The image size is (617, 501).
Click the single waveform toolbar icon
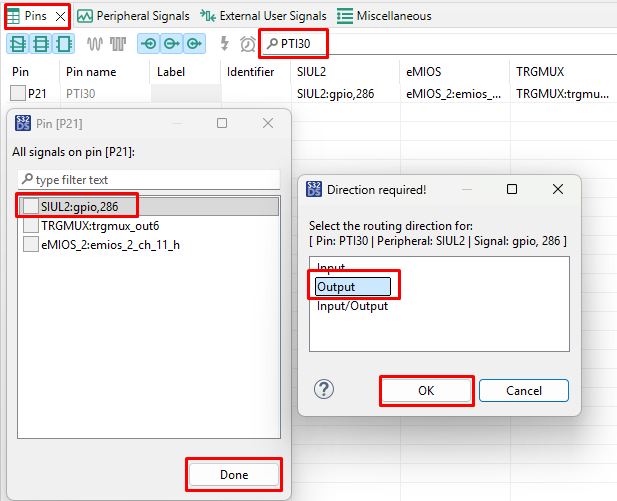click(x=95, y=44)
